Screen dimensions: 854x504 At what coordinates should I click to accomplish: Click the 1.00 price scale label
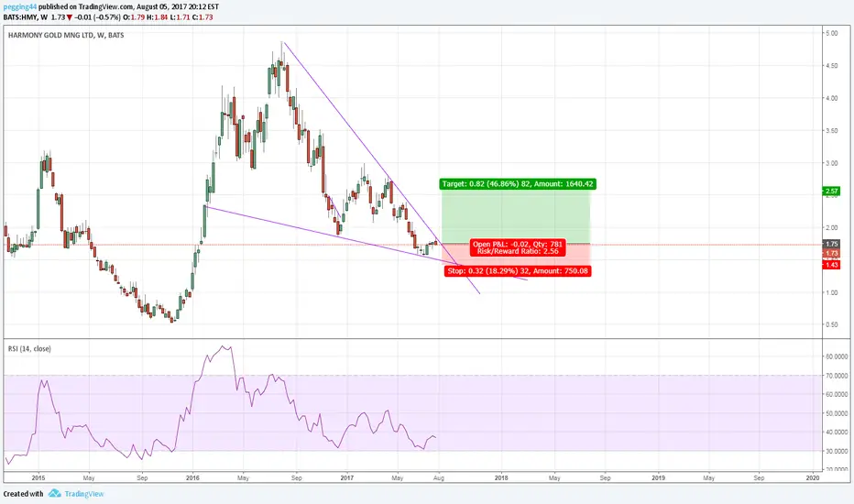pos(831,292)
